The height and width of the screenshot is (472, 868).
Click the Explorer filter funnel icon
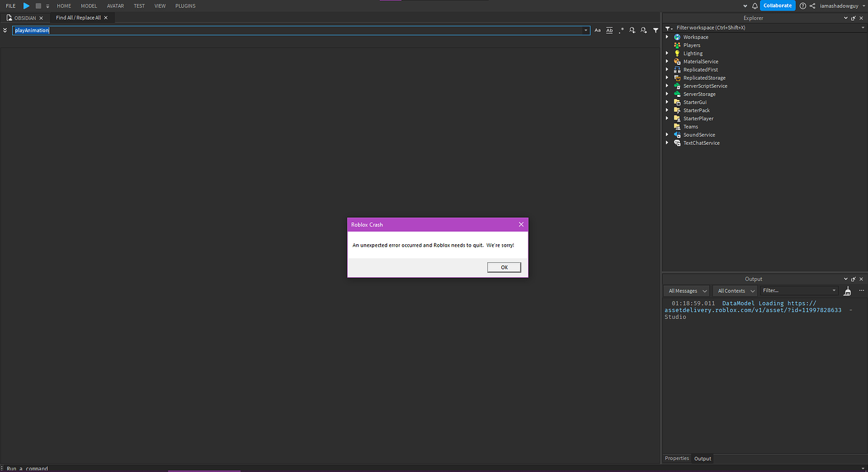point(668,28)
